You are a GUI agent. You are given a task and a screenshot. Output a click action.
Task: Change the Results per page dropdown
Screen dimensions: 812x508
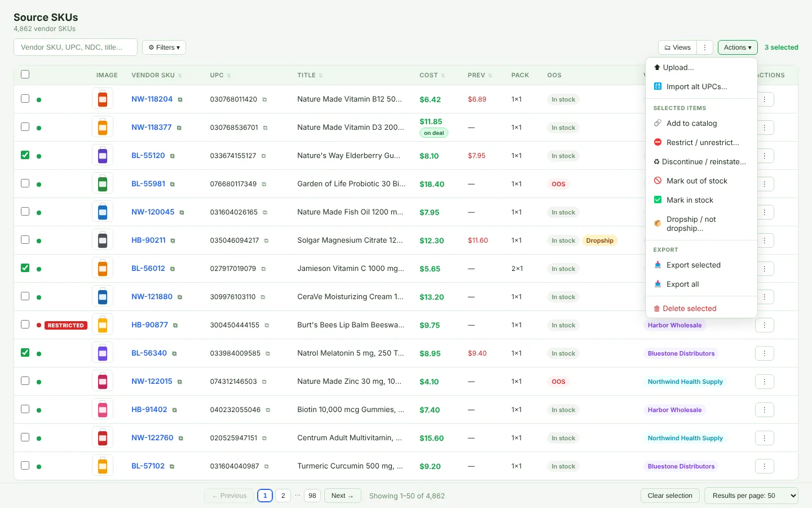click(752, 496)
